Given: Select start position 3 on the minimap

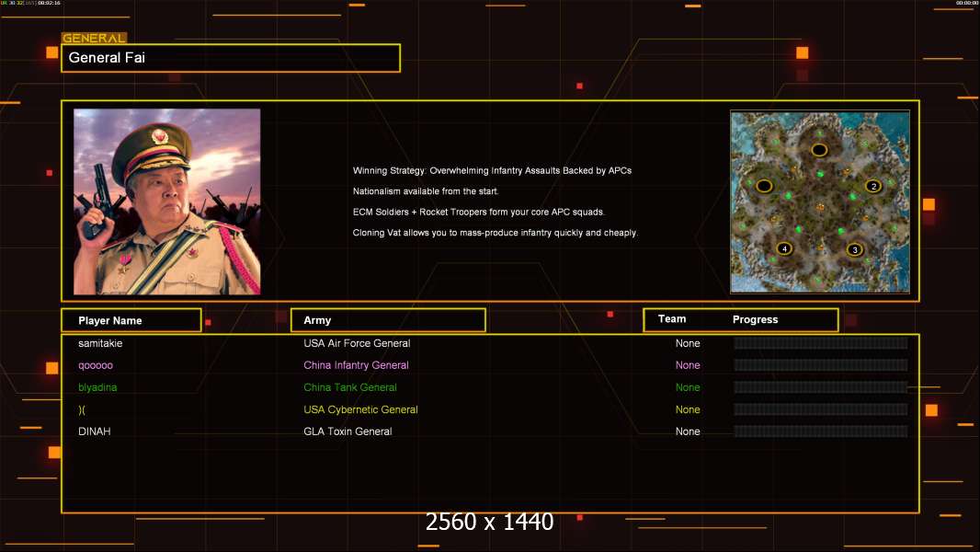Looking at the screenshot, I should [854, 249].
